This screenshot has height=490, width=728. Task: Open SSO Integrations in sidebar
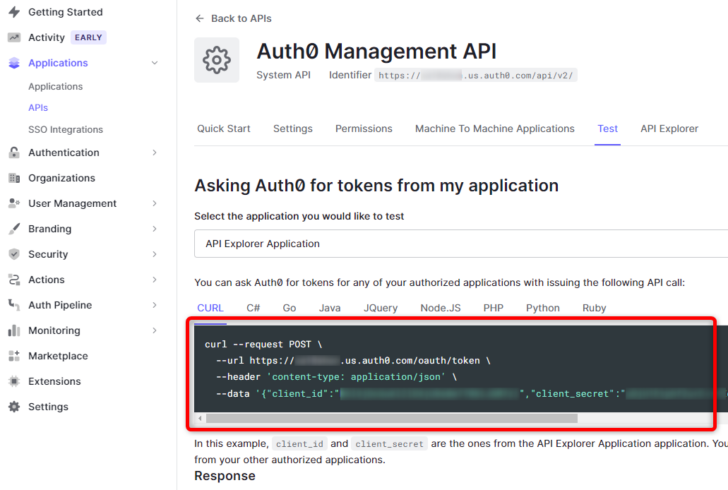(65, 130)
